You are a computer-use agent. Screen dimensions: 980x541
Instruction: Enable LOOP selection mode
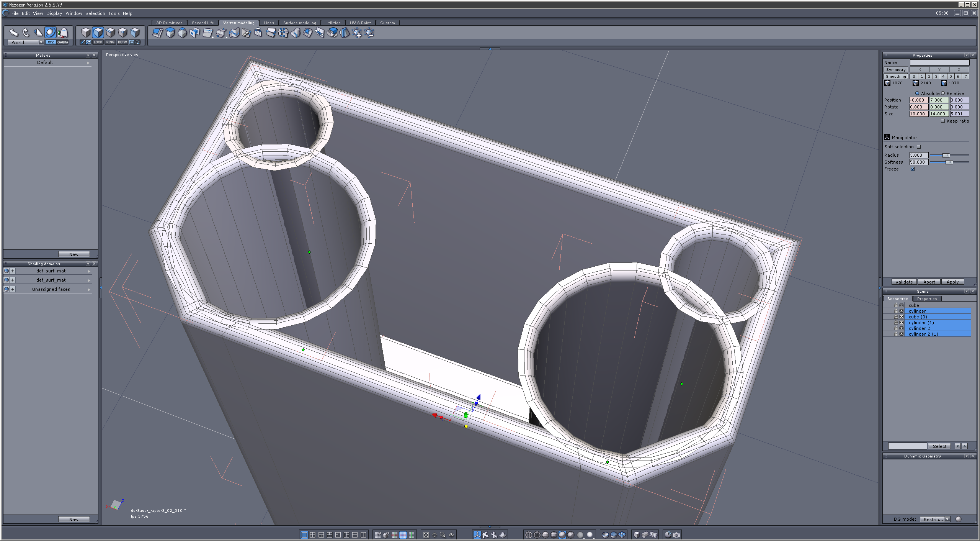(x=98, y=42)
